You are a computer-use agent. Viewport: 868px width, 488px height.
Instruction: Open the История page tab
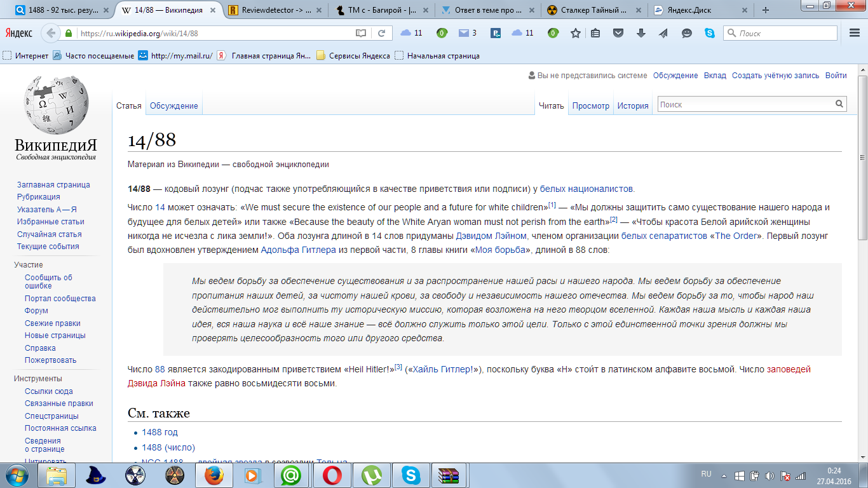(633, 106)
